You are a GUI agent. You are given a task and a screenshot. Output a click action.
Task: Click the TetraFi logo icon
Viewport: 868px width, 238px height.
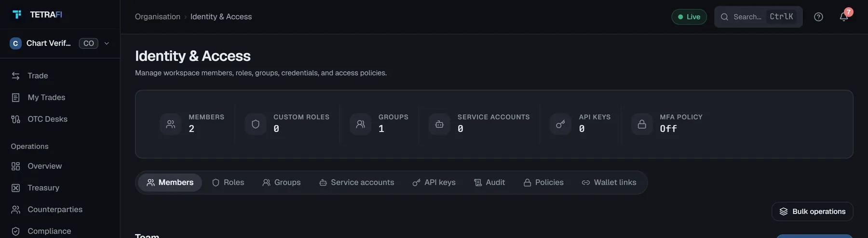pos(17,14)
